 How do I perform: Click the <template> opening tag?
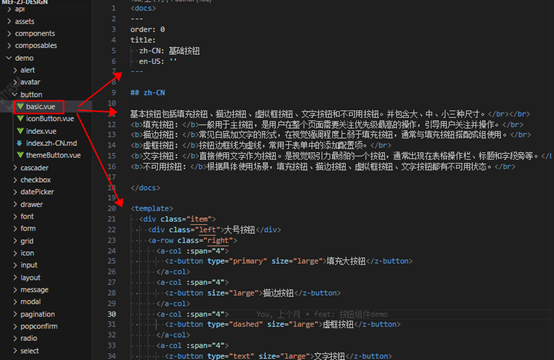[x=152, y=208]
